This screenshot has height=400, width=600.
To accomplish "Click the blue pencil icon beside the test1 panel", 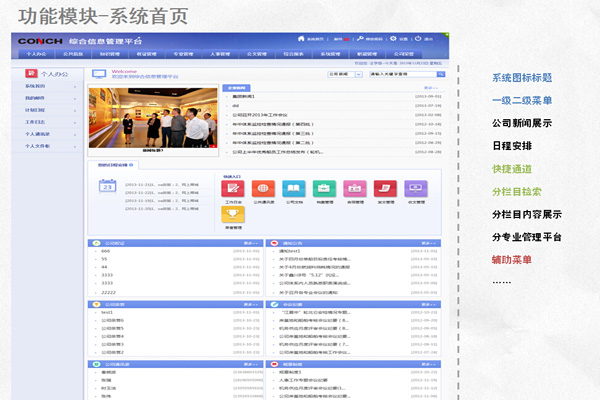I will (x=274, y=304).
